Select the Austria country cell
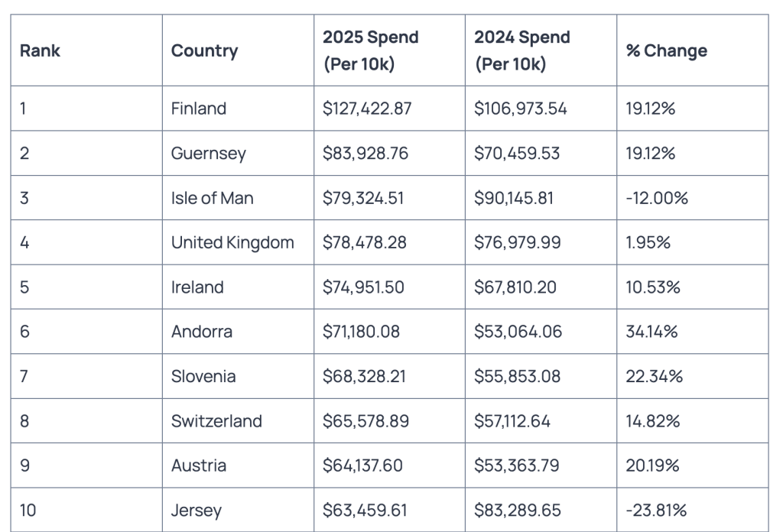The height and width of the screenshot is (532, 783). click(199, 465)
